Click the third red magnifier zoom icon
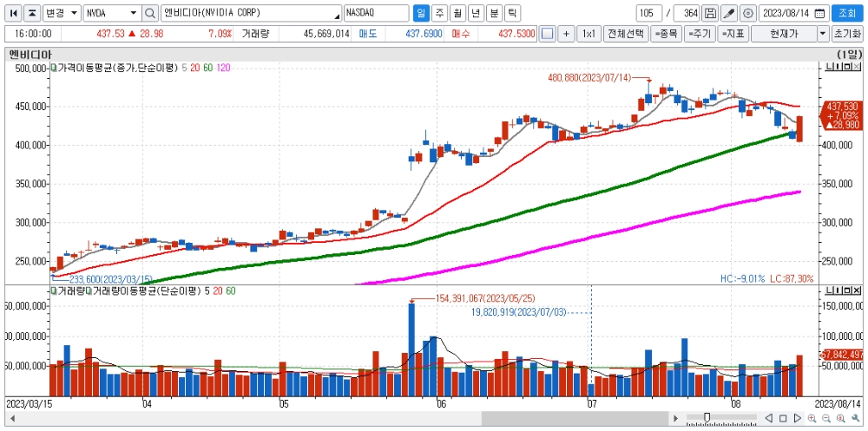This screenshot has width=868, height=431. pyautogui.click(x=841, y=418)
